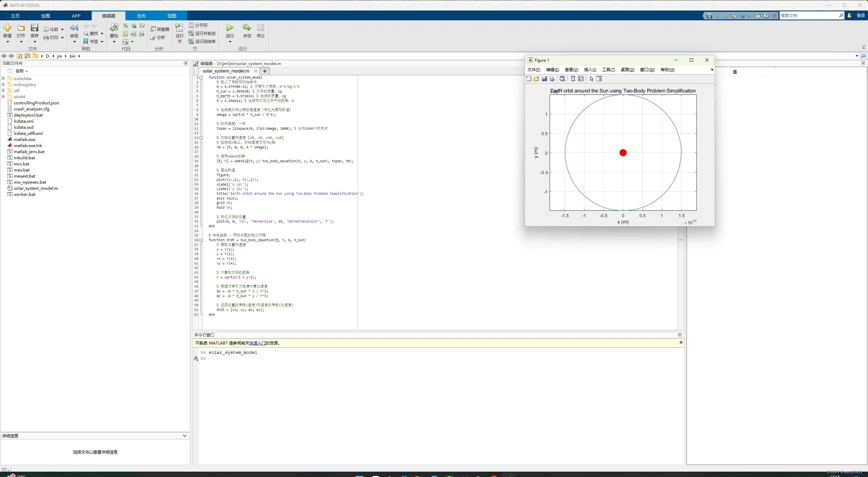Image resolution: width=868 pixels, height=477 pixels.
Task: Click the 快速入门 getting started link
Action: (257, 343)
